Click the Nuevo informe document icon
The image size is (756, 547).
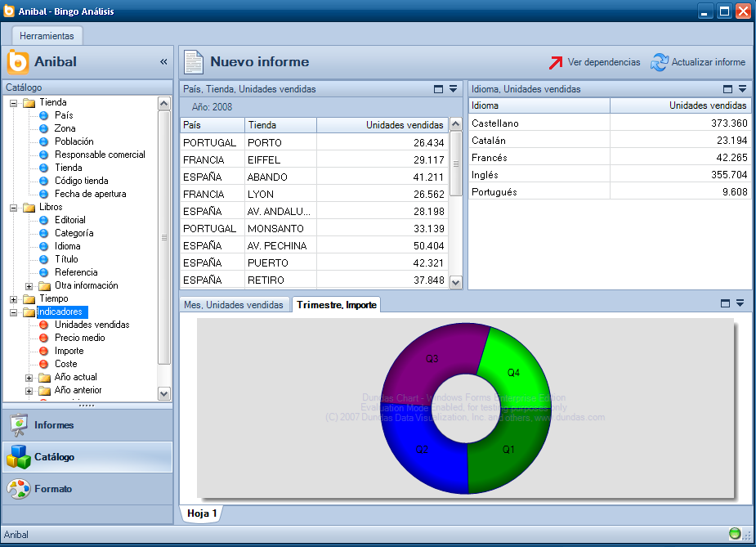pos(194,62)
